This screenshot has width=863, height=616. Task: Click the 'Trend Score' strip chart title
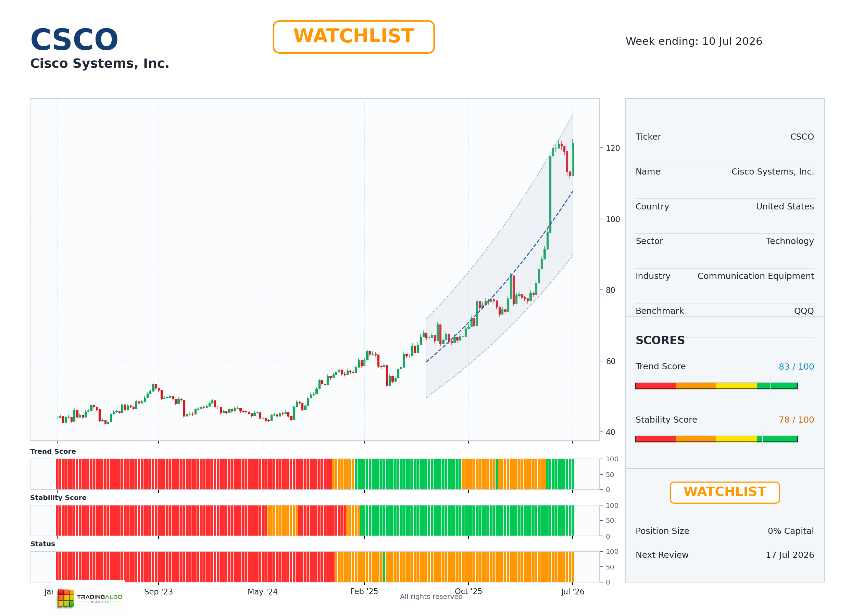[x=53, y=451]
